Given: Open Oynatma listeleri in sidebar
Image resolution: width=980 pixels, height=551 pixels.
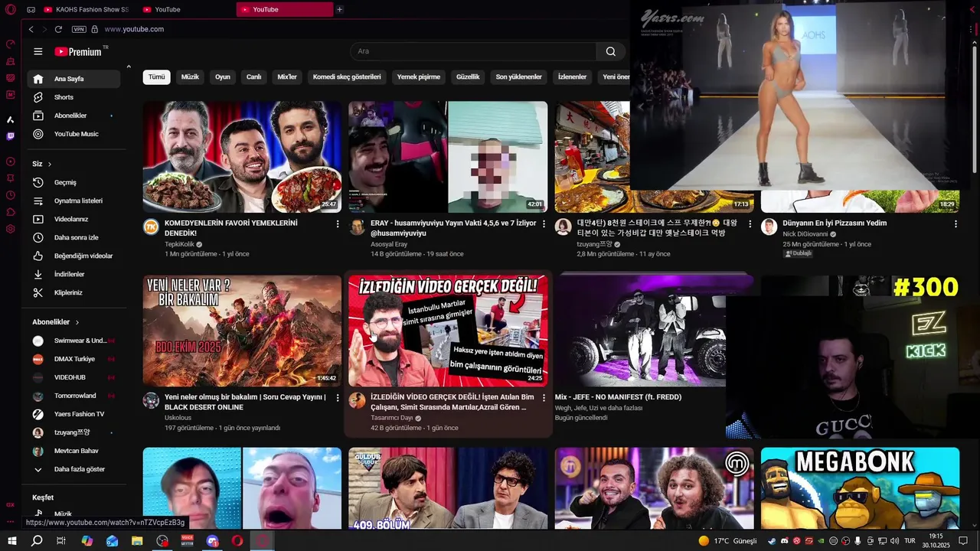Looking at the screenshot, I should point(73,201).
